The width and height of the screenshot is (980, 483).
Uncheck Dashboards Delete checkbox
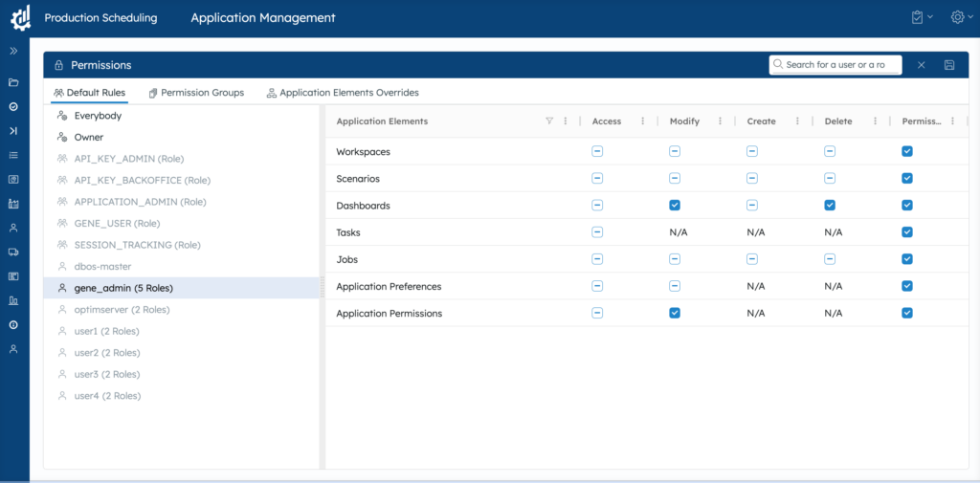coord(830,205)
